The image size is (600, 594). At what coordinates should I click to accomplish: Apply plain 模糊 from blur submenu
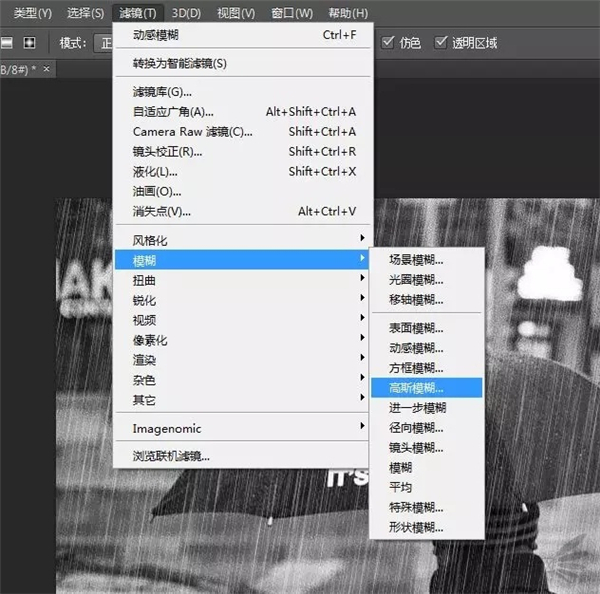click(427, 467)
